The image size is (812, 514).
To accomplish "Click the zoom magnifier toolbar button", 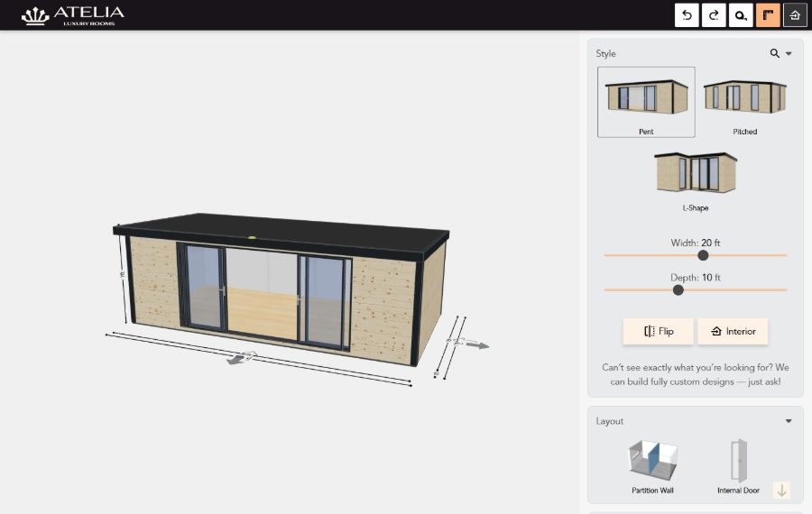I will coord(741,15).
